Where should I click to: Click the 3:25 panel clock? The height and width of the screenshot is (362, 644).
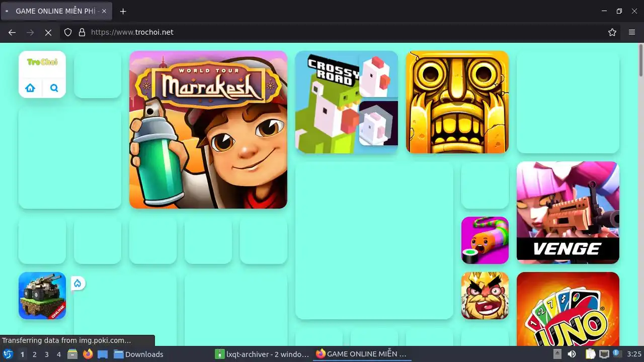pyautogui.click(x=634, y=354)
